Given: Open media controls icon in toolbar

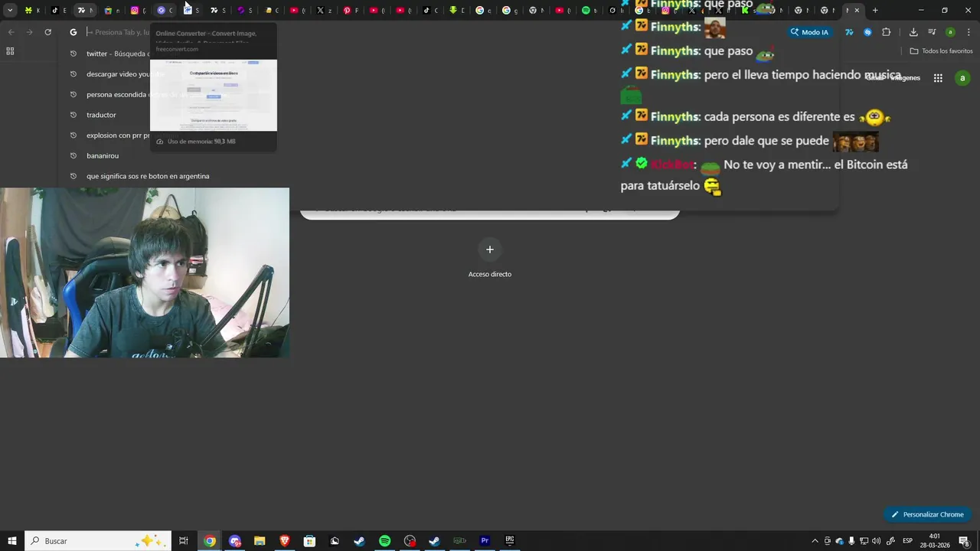Looking at the screenshot, I should [932, 32].
